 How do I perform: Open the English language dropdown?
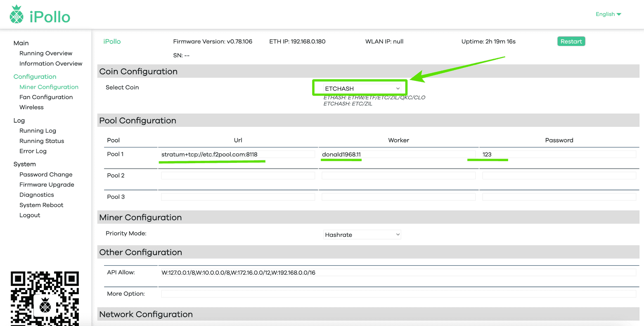[608, 14]
